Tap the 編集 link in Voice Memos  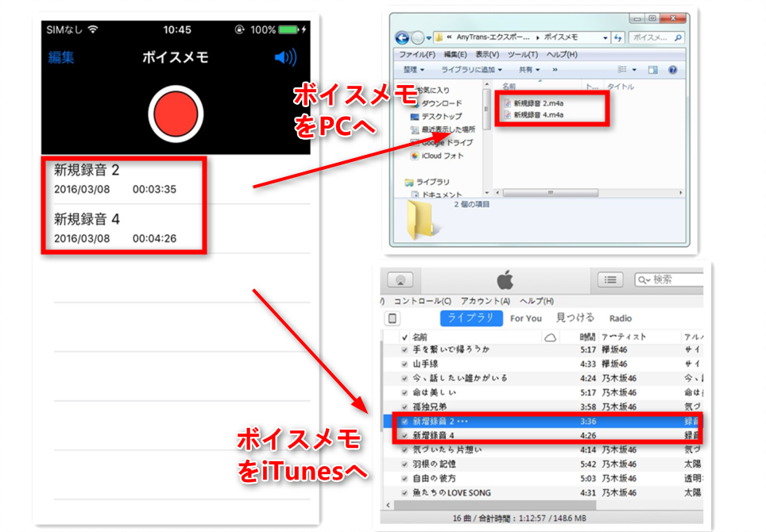pos(61,57)
